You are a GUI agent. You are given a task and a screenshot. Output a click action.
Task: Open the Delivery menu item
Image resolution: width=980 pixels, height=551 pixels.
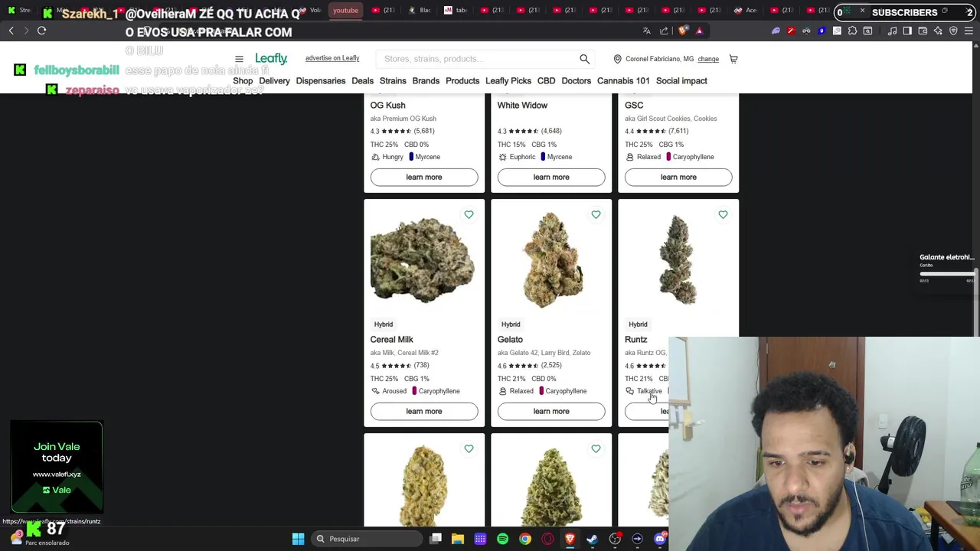click(x=274, y=81)
